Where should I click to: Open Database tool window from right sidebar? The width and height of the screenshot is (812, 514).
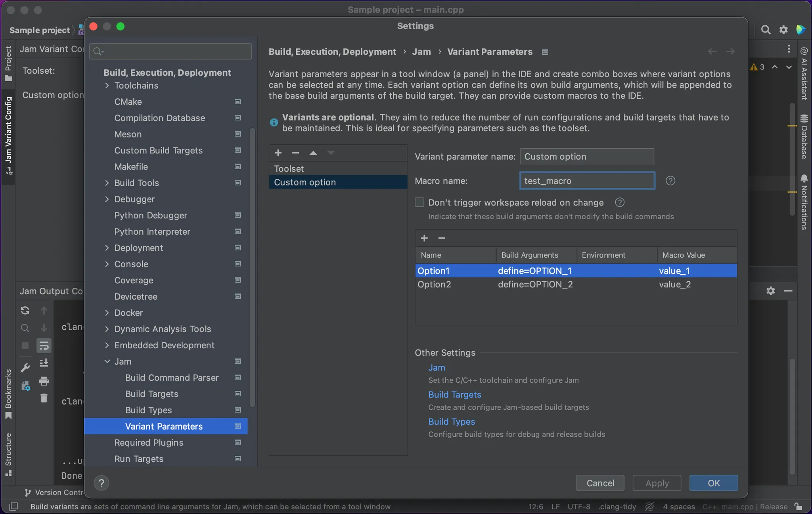(x=804, y=137)
